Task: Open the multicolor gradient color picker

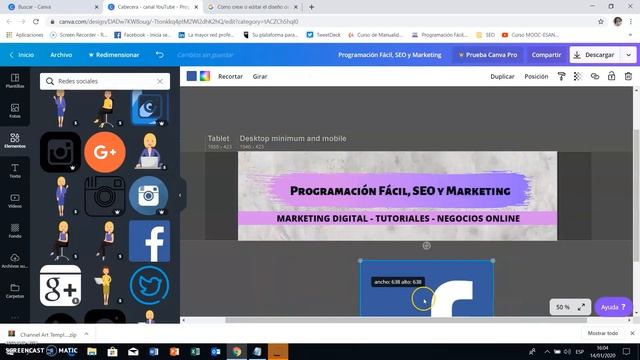Action: tap(205, 76)
